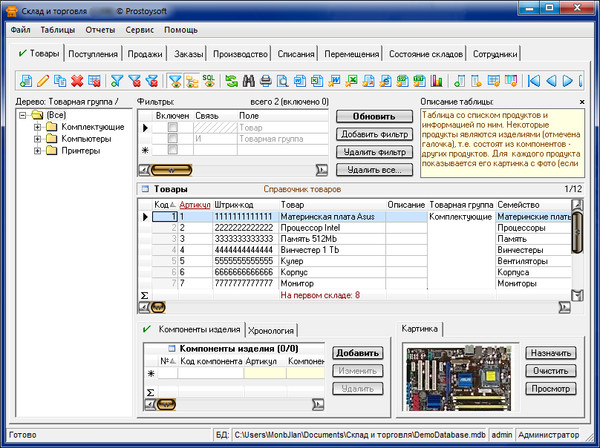Expand the Компьютеры tree node
The width and height of the screenshot is (600, 448).
pos(38,139)
